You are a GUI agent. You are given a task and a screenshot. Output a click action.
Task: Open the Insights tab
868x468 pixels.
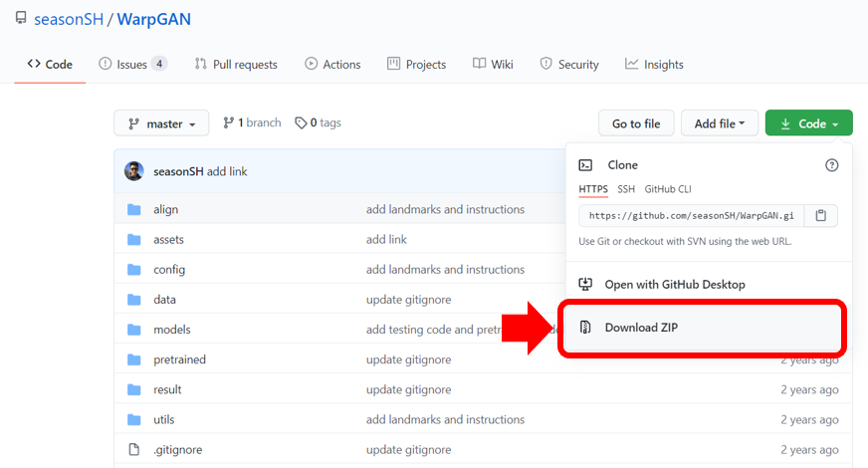click(x=654, y=65)
